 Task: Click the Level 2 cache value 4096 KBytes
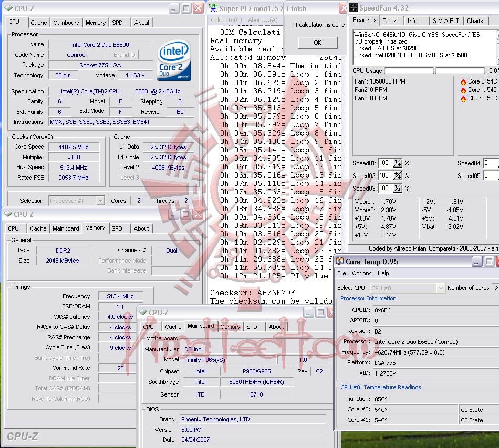point(169,168)
